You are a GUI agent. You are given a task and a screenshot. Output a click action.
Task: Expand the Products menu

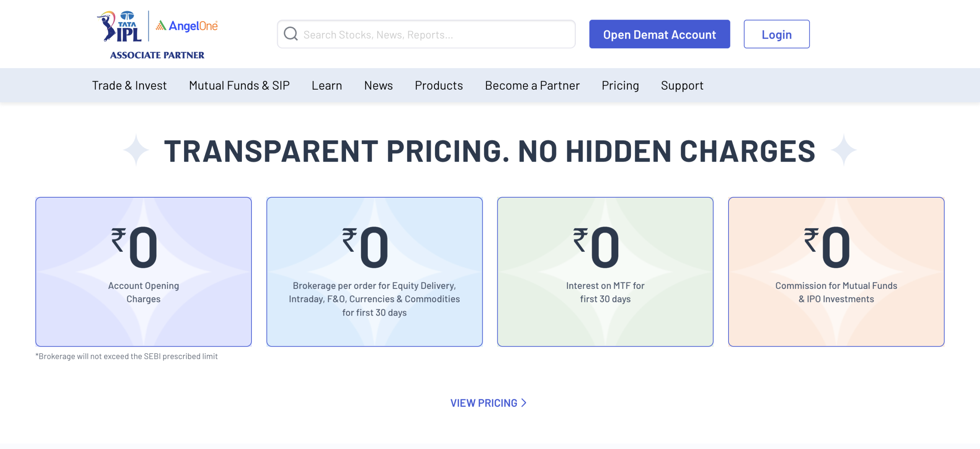coord(439,85)
